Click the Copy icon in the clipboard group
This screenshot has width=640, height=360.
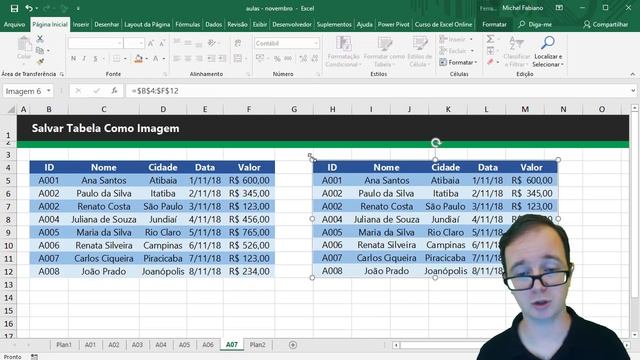[x=40, y=51]
